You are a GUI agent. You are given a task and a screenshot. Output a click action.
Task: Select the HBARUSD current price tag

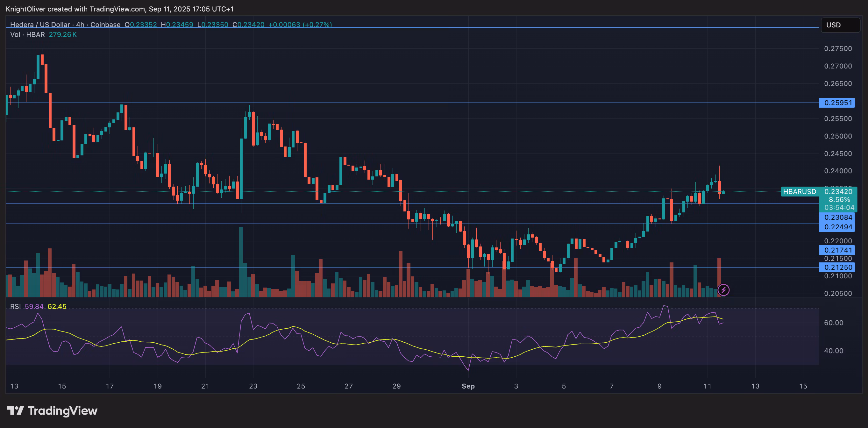800,191
